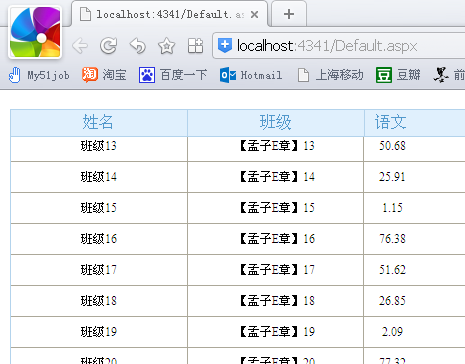Click the 姓名 column header
The image size is (465, 364).
click(99, 122)
